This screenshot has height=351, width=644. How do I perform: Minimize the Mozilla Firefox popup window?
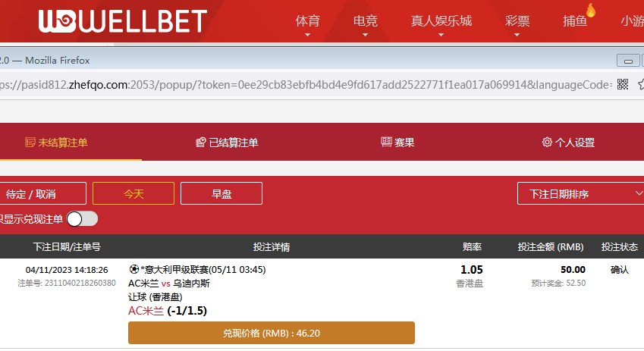628,61
